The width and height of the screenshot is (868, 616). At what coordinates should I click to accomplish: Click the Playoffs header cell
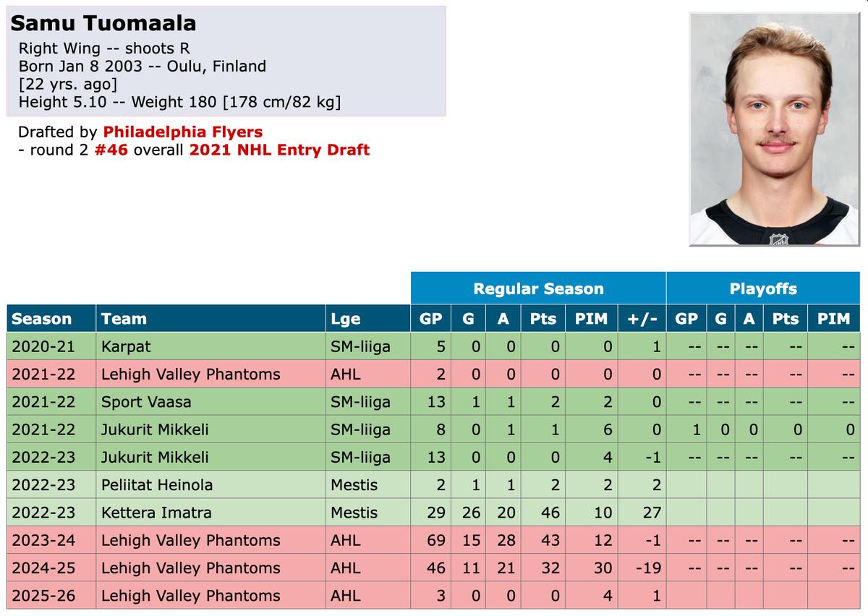[x=763, y=289]
